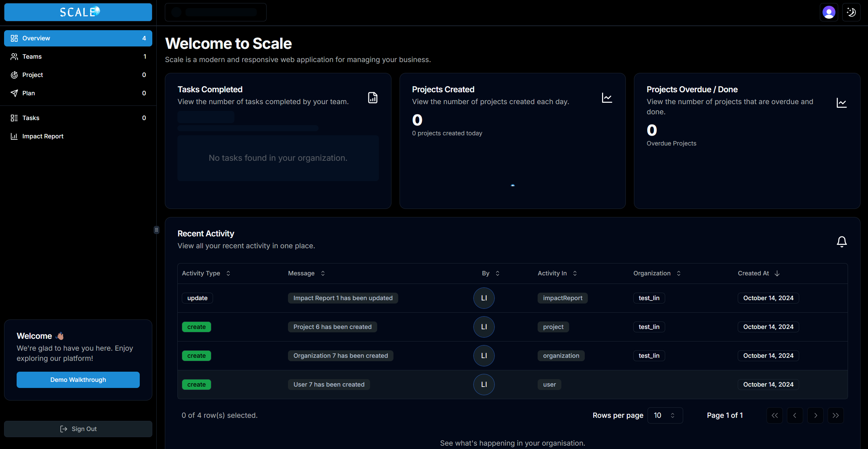Open the Plan section in sidebar
The width and height of the screenshot is (868, 449).
click(78, 93)
